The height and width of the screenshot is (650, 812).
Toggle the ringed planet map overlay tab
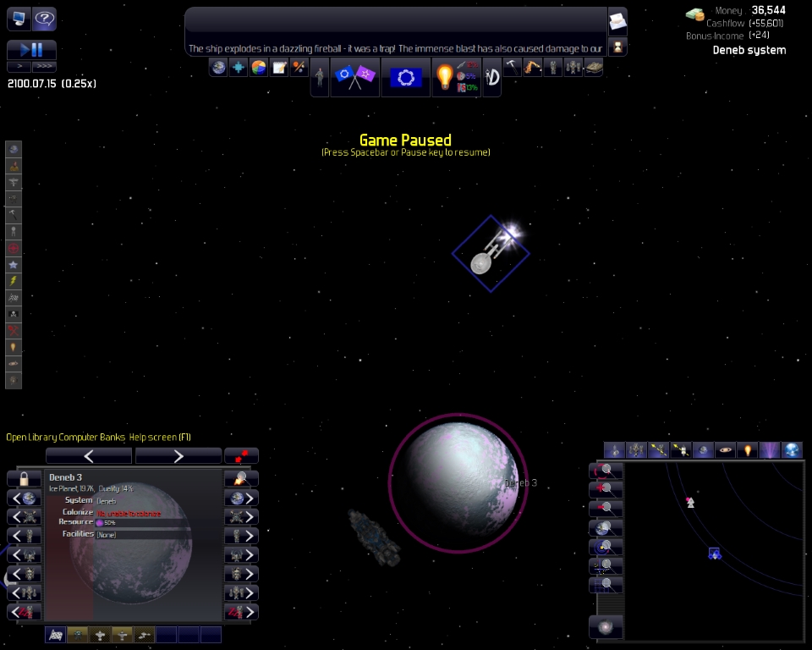[725, 450]
